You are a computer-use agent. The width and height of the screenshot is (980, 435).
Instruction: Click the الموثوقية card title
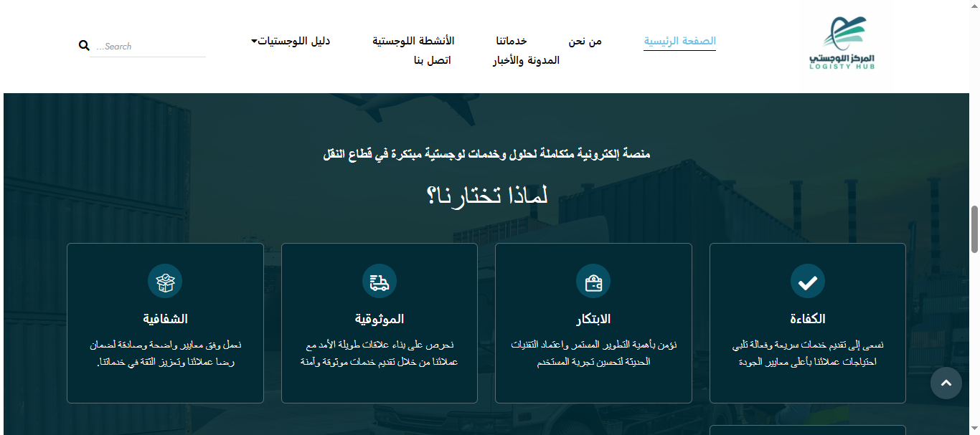(379, 319)
